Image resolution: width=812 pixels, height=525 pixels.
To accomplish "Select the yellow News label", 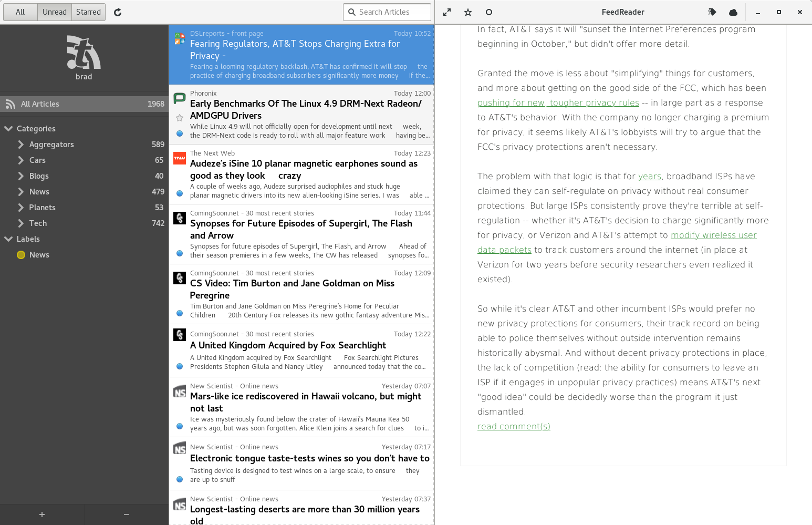I will click(x=84, y=255).
